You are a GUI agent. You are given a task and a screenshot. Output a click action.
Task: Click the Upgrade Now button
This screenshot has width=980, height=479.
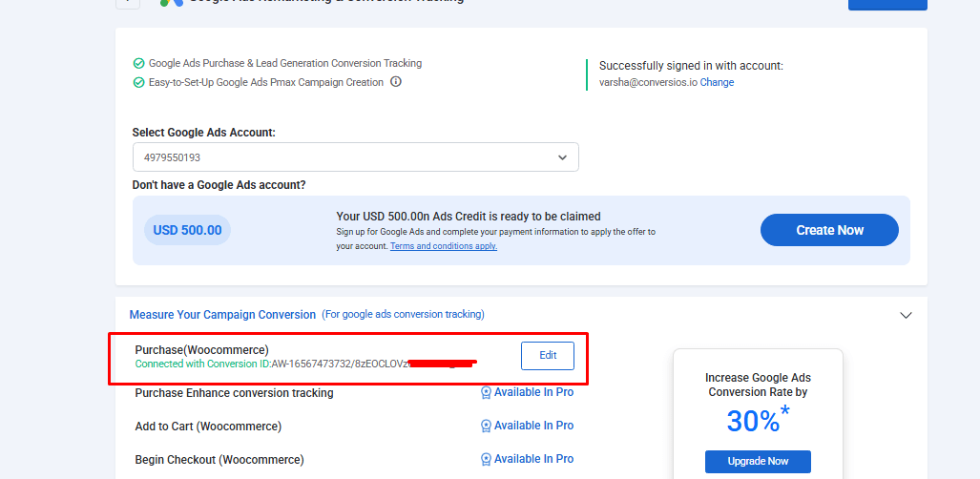coord(758,462)
